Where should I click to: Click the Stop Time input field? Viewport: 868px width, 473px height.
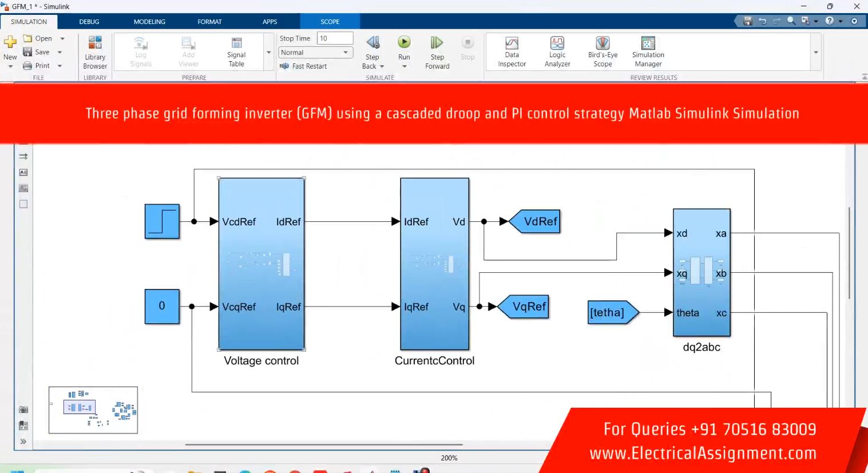click(x=335, y=38)
